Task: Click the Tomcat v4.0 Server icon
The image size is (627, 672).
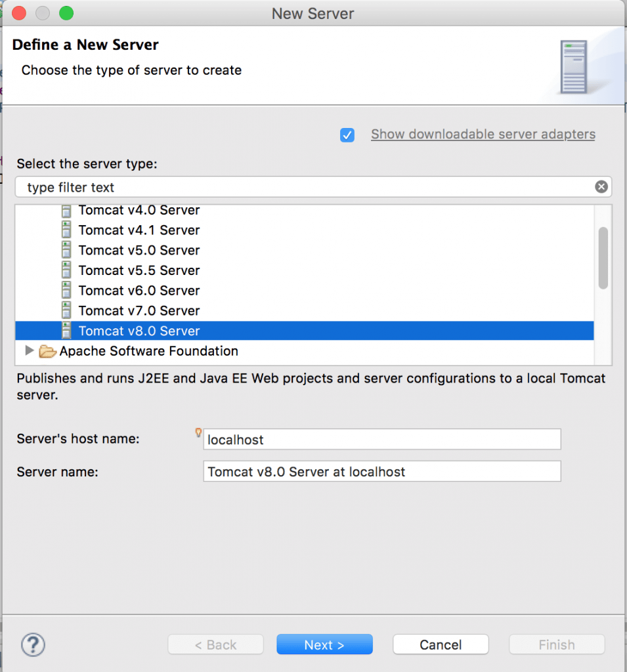Action: tap(66, 211)
